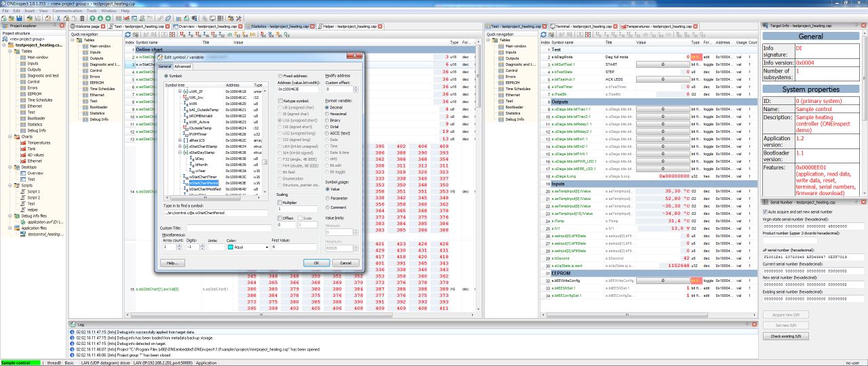Click the U8 type icon in the Statistics toolbar
Image resolution: width=868 pixels, height=366 pixels.
(182, 34)
